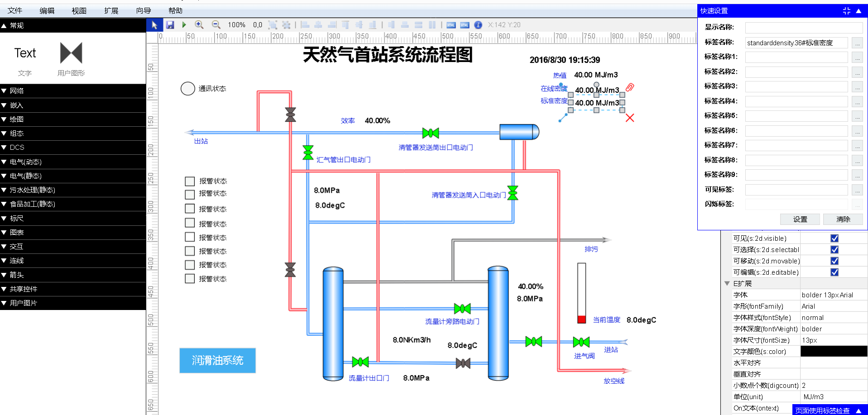This screenshot has width=868, height=415.
Task: Click the zoom out magnifier icon
Action: (216, 25)
